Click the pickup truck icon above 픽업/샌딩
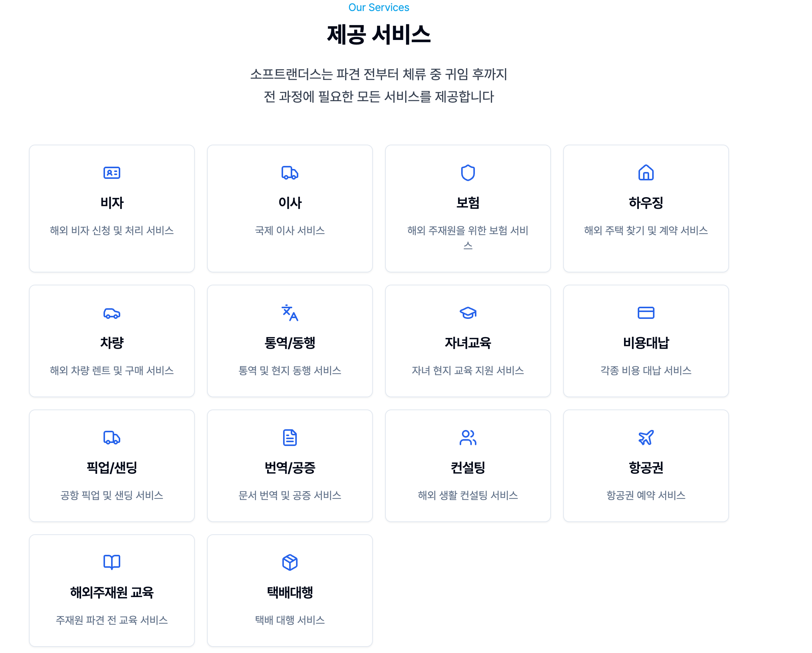The image size is (812, 653). 112,438
